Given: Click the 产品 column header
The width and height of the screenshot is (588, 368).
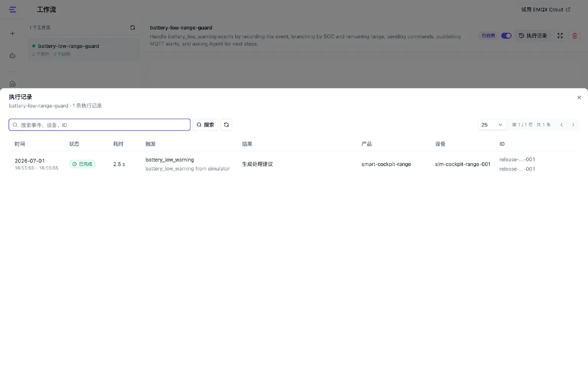Looking at the screenshot, I should (367, 144).
